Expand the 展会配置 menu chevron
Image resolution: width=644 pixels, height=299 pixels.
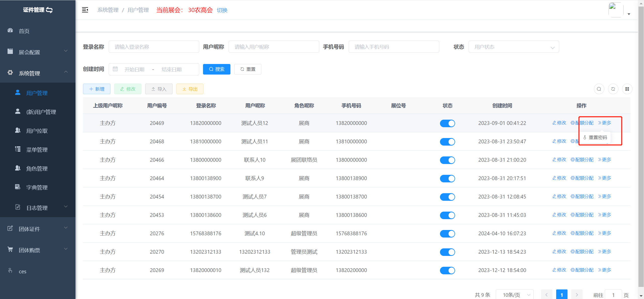(66, 51)
